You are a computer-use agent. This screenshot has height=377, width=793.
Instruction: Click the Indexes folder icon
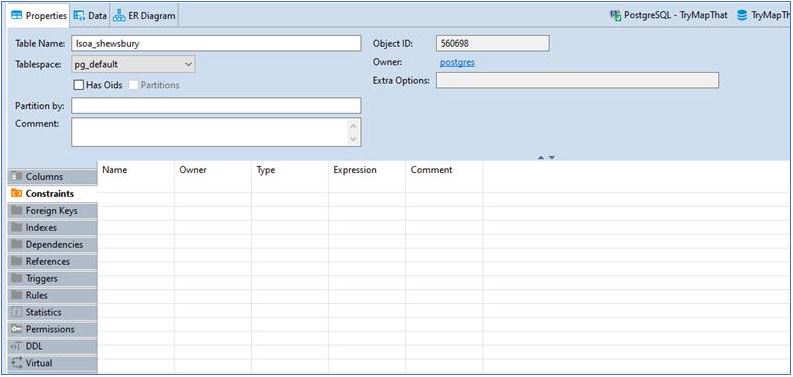pyautogui.click(x=17, y=228)
